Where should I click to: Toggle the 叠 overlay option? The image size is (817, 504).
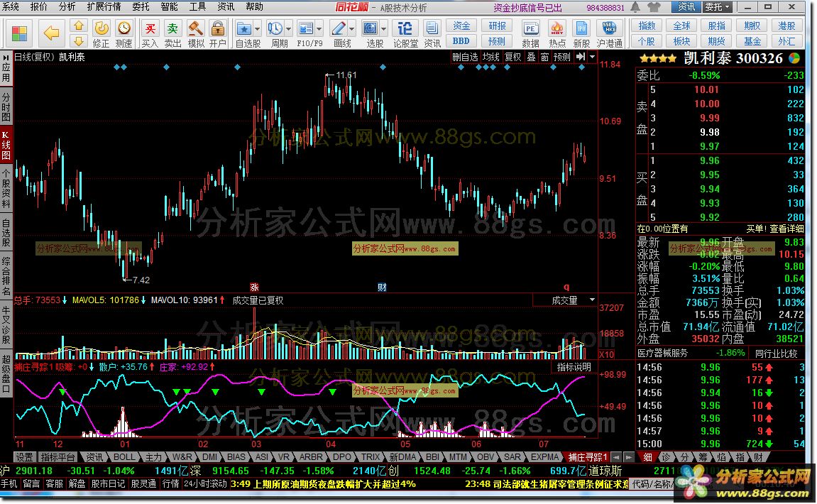(x=531, y=57)
